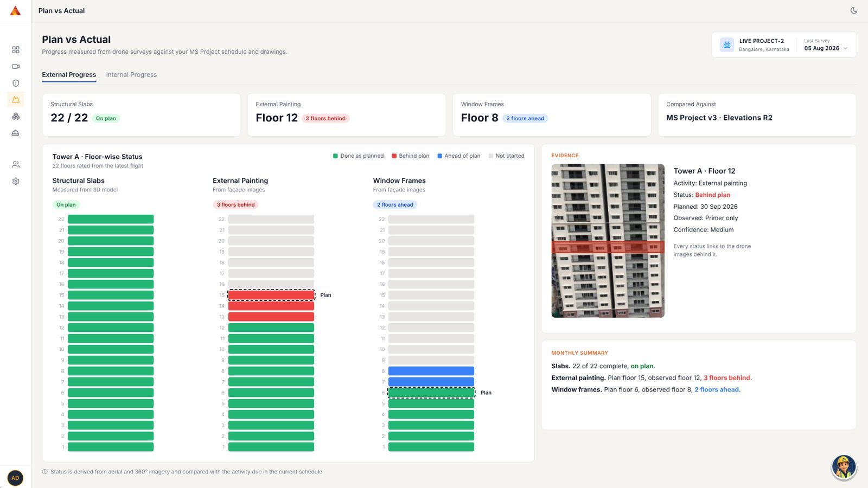
Task: Select External Painting floor 13 red bar
Action: (x=271, y=317)
